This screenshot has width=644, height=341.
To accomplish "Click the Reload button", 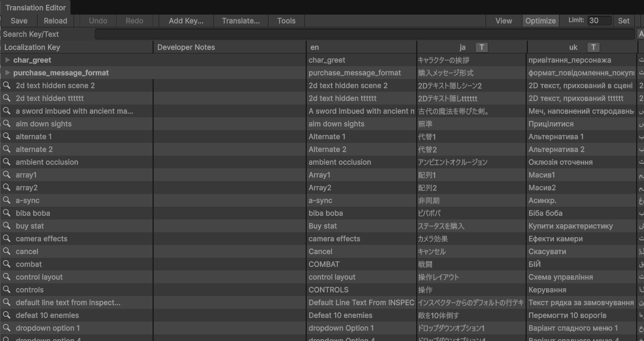I will [55, 21].
